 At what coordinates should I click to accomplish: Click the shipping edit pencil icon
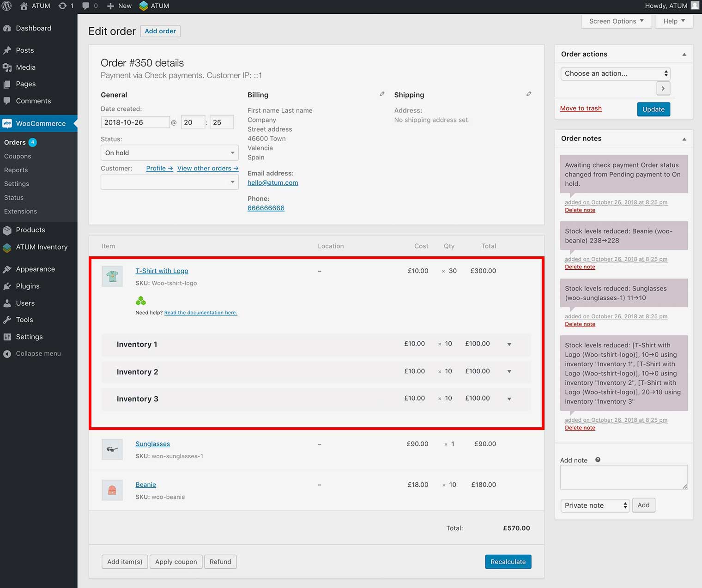tap(529, 94)
